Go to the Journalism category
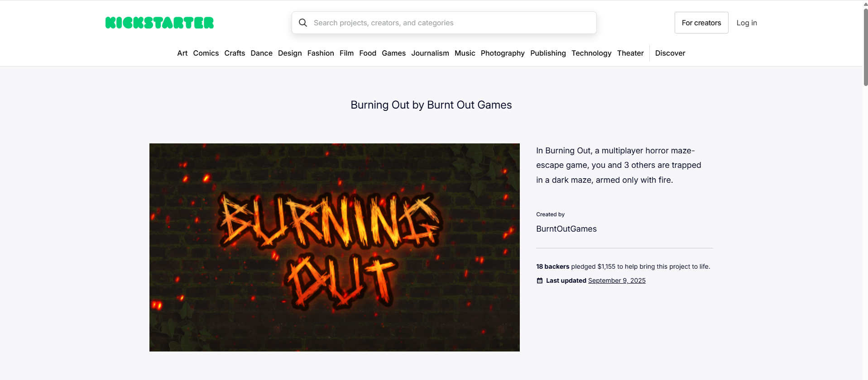 [x=430, y=53]
